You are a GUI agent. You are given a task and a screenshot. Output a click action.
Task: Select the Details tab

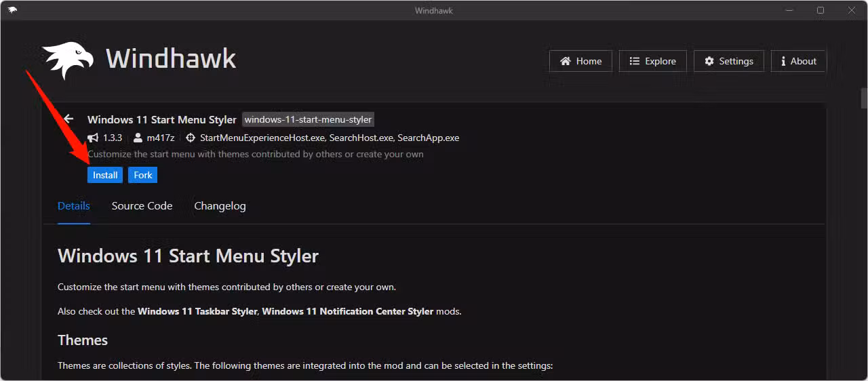pyautogui.click(x=74, y=205)
